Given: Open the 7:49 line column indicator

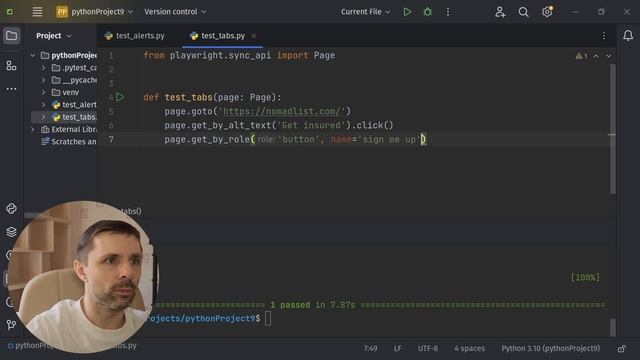Looking at the screenshot, I should (370, 349).
